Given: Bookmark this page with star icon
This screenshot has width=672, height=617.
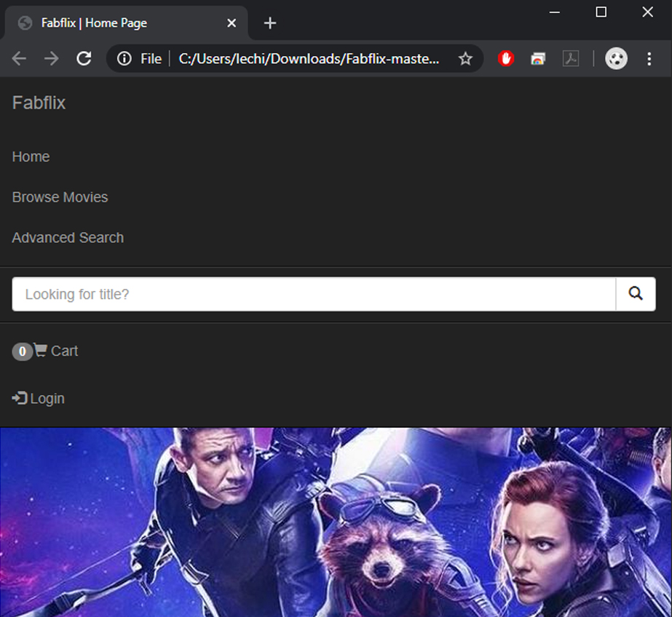Looking at the screenshot, I should (465, 59).
